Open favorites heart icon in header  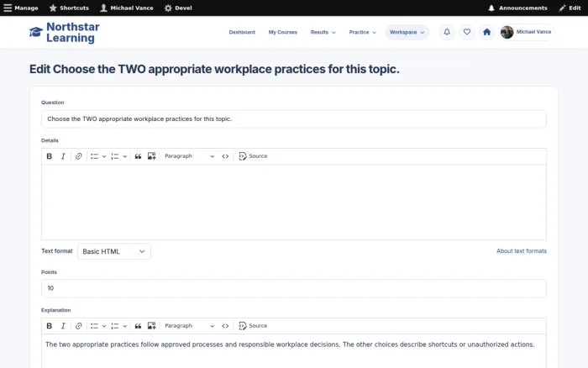click(467, 32)
